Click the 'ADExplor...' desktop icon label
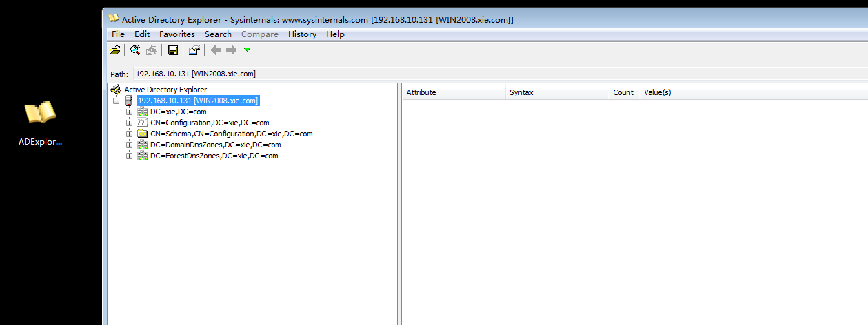Viewport: 868px width, 325px height. click(x=40, y=142)
